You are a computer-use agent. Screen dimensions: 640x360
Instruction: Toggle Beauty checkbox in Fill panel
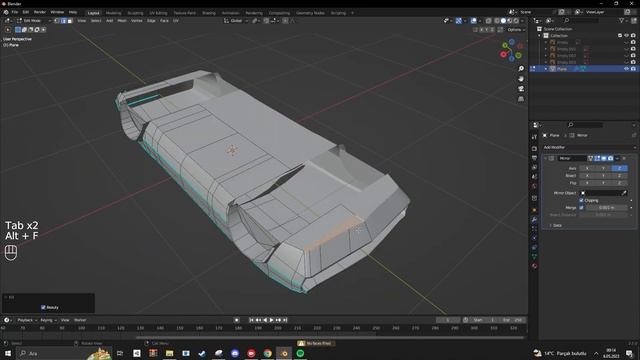tap(43, 307)
